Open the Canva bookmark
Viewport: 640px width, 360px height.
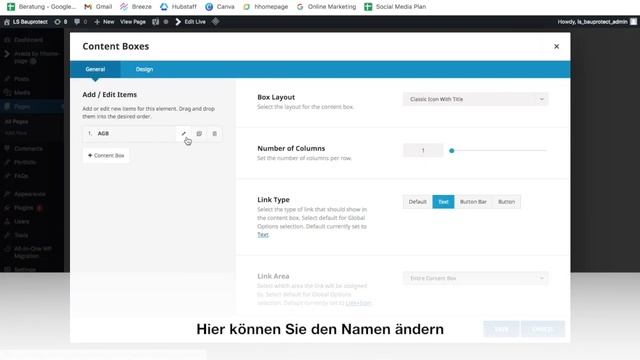tap(220, 7)
